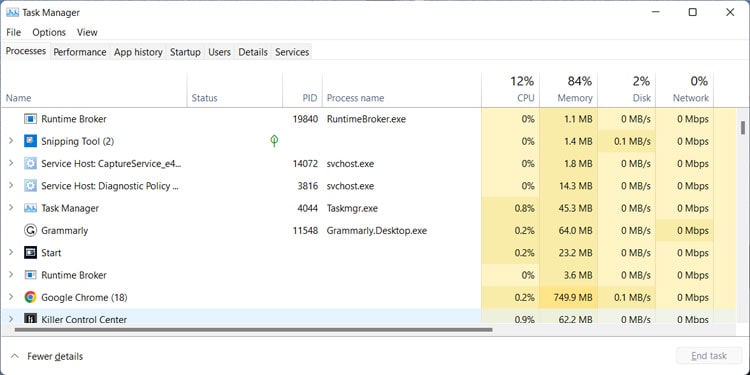Viewport: 750px width, 375px height.
Task: Switch to the Services tab
Action: tap(292, 52)
